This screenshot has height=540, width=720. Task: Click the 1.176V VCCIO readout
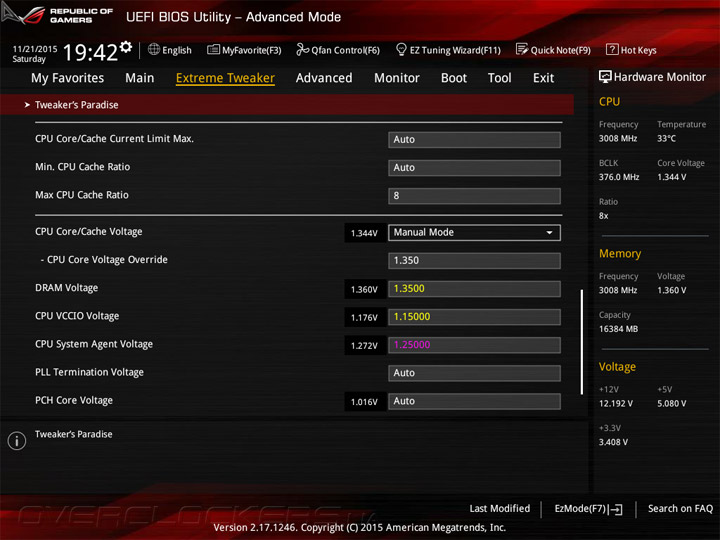click(x=365, y=317)
